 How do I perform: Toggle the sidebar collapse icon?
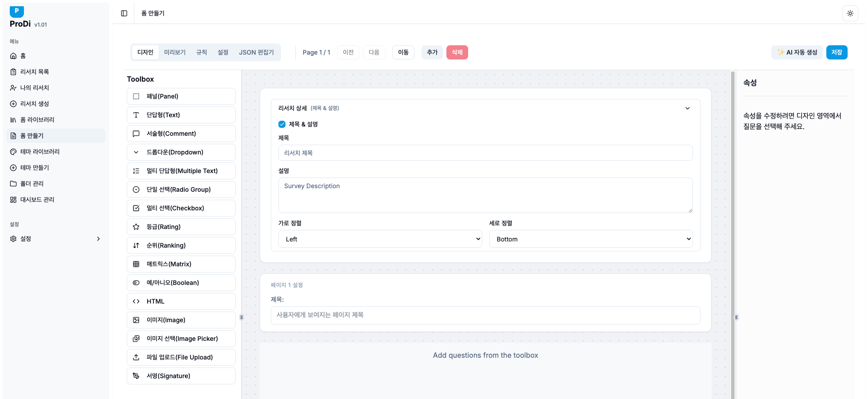coord(124,13)
